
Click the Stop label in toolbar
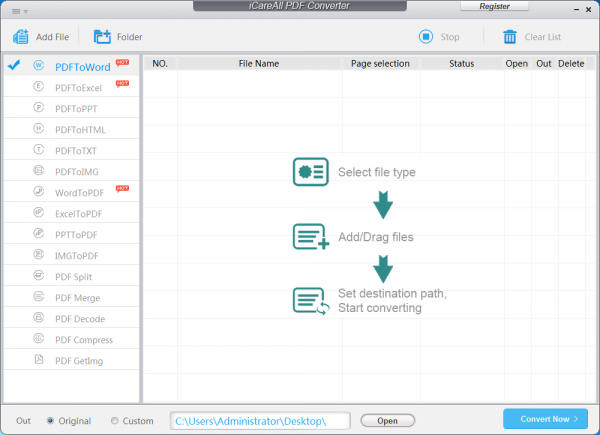(450, 37)
